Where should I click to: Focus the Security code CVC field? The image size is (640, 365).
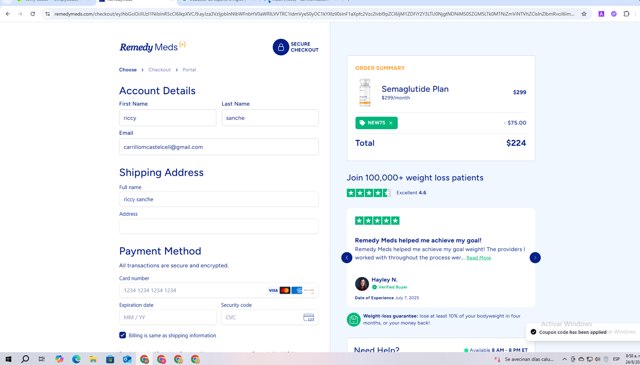click(270, 317)
